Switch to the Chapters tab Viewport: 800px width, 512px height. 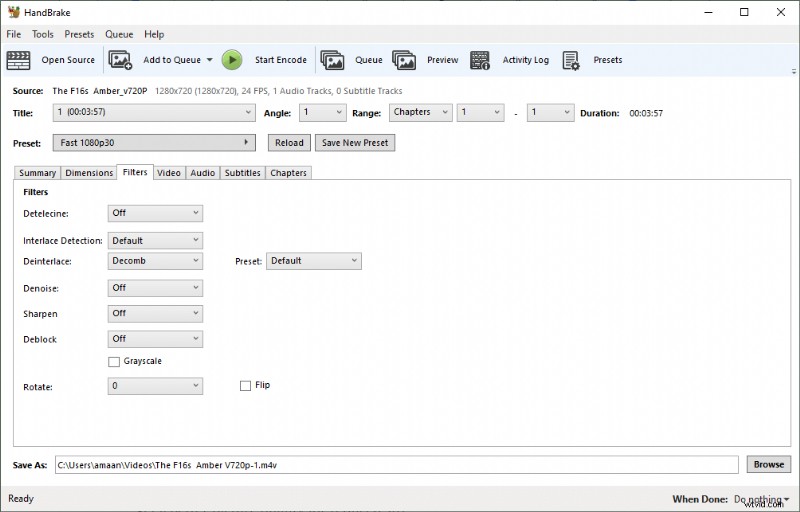288,173
